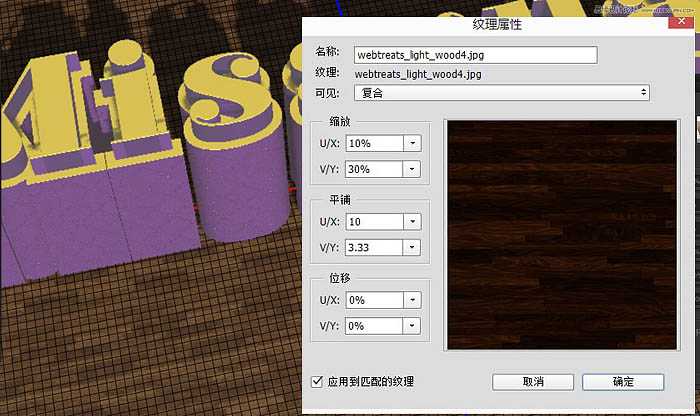Click the 确定 confirm button
This screenshot has height=416, width=700.
623,382
